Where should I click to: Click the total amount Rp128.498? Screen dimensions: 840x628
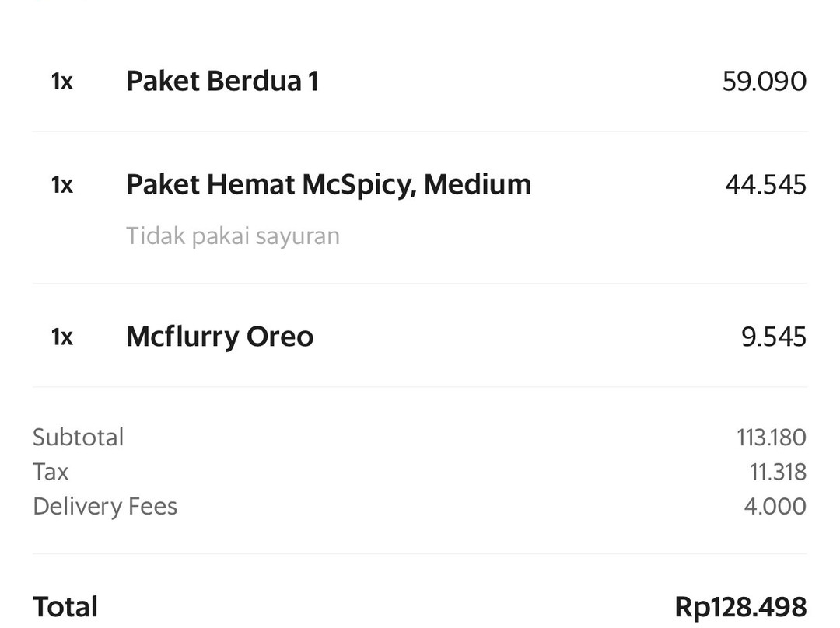coord(741,607)
